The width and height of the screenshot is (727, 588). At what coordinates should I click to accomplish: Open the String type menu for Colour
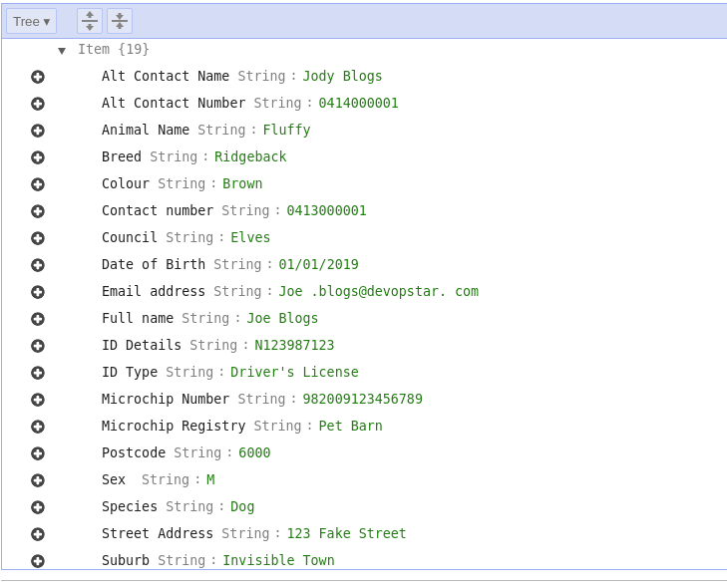point(182,184)
